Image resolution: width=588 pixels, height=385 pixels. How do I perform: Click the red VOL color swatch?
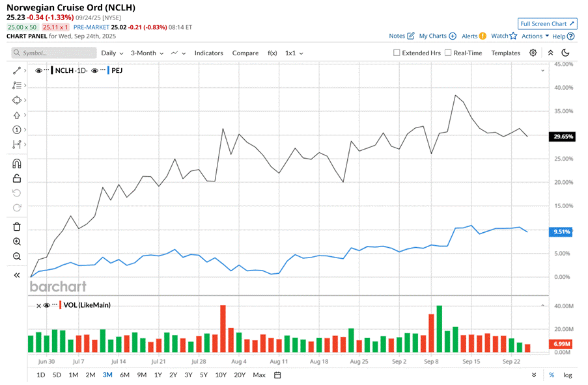tap(61, 305)
